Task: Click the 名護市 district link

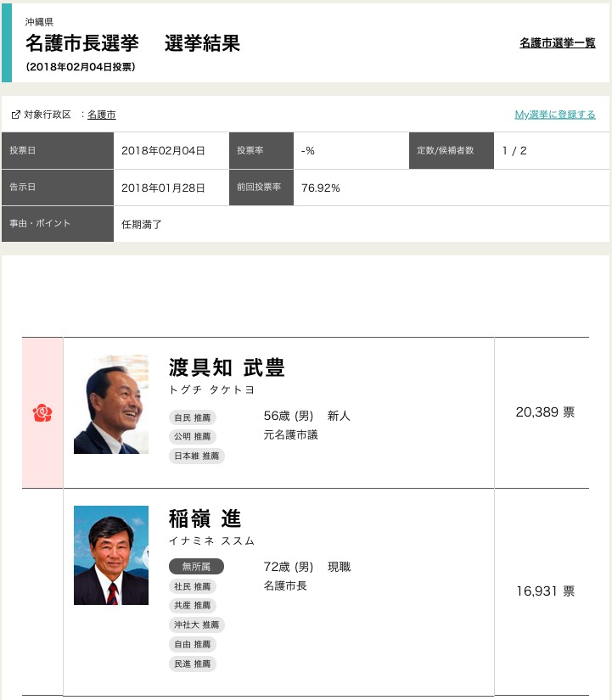Action: click(102, 115)
